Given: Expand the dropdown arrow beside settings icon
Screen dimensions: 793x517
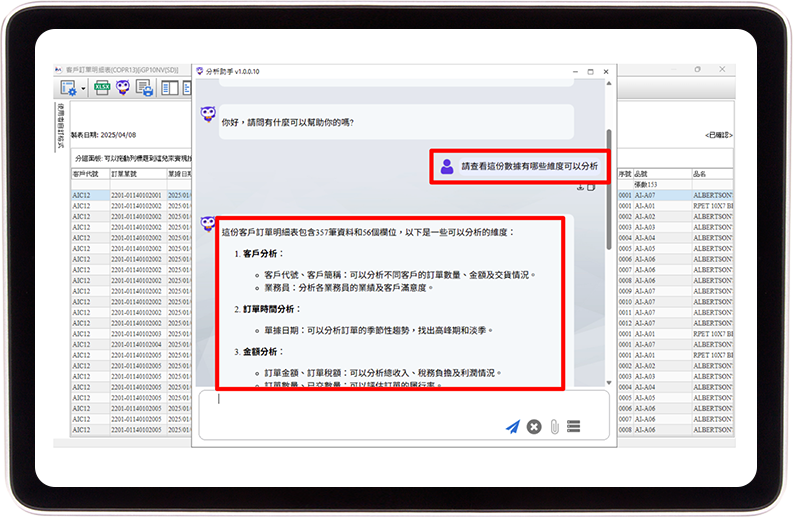Looking at the screenshot, I should coord(84,89).
